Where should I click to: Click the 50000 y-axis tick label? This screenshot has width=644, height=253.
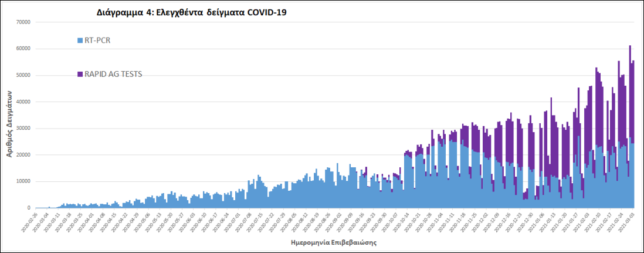(x=22, y=75)
